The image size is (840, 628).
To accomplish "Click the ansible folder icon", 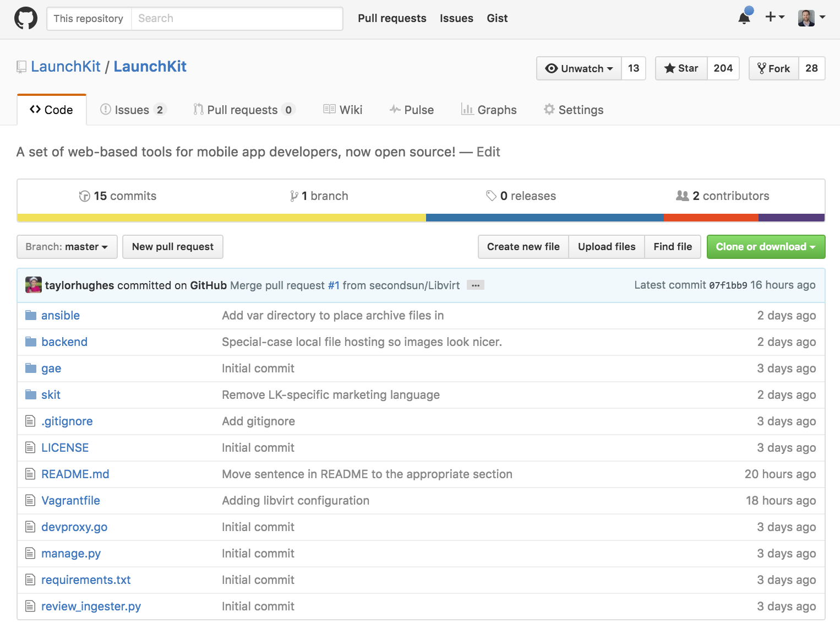I will click(x=31, y=315).
